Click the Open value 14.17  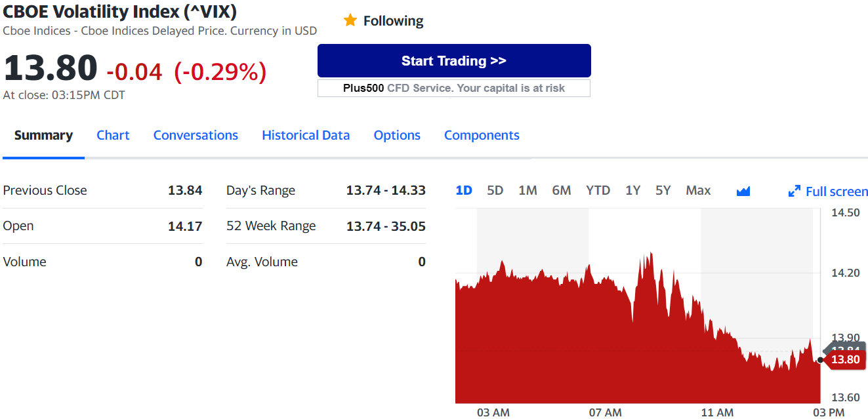click(x=185, y=226)
